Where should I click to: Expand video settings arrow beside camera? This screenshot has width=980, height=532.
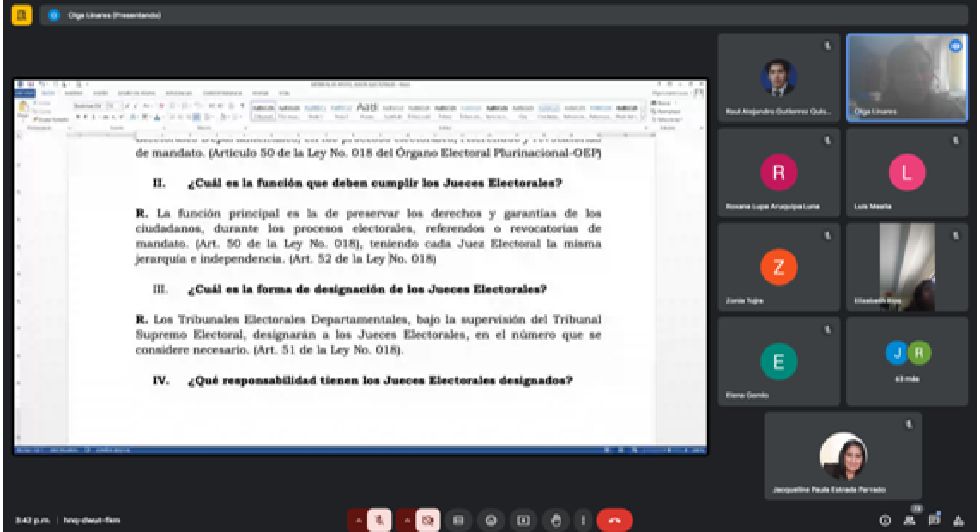pos(408,519)
